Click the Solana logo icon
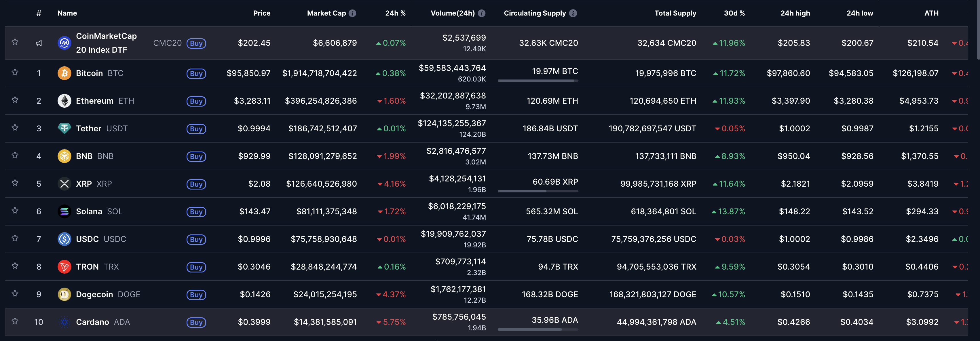This screenshot has width=980, height=341. [x=64, y=211]
